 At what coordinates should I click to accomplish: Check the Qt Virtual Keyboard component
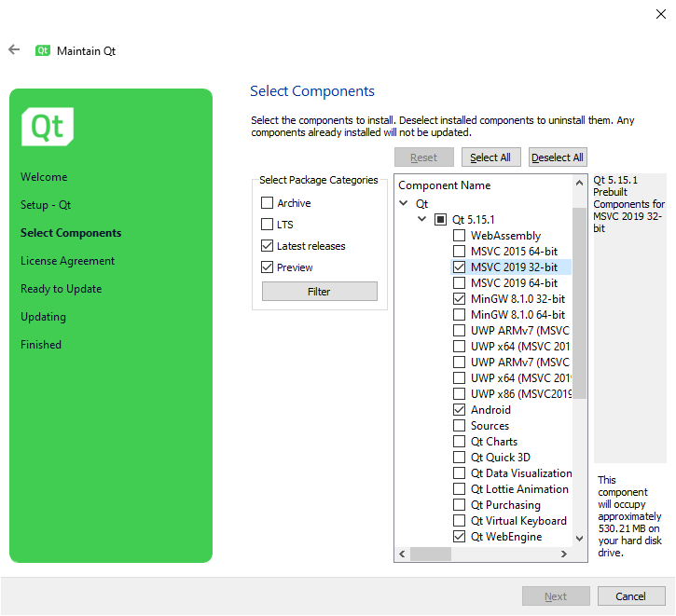tap(459, 521)
